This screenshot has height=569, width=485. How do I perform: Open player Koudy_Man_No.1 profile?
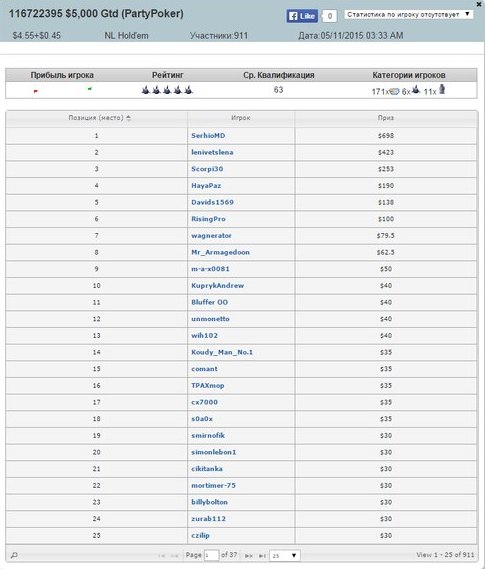[222, 352]
